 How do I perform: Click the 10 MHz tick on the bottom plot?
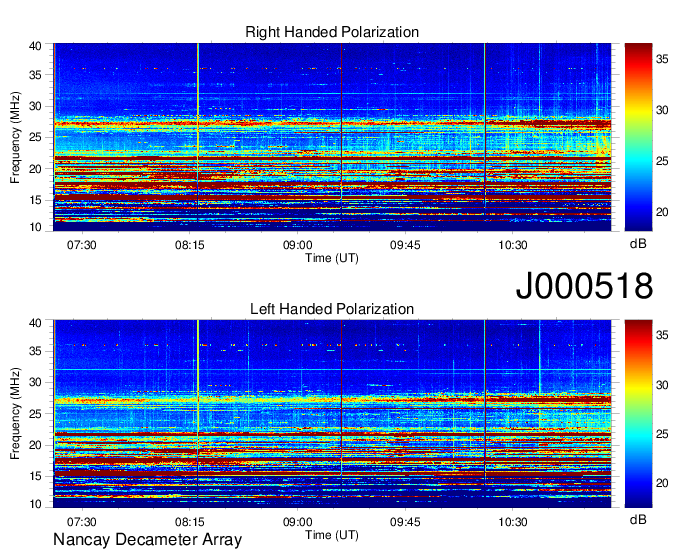(x=35, y=504)
